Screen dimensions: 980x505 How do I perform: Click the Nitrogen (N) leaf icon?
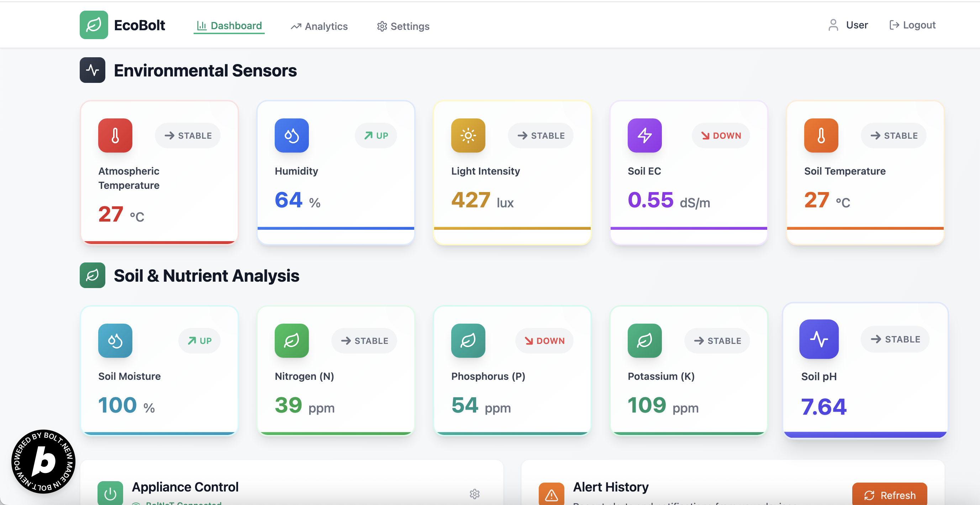291,340
